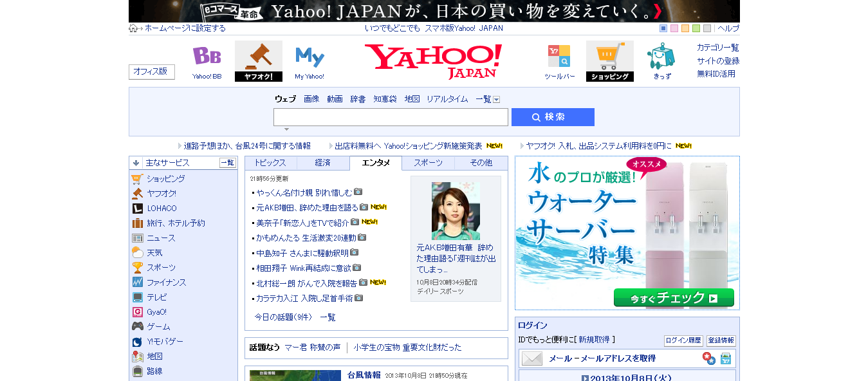Open 天気 weather in the sidebar
The image size is (868, 381).
[154, 253]
